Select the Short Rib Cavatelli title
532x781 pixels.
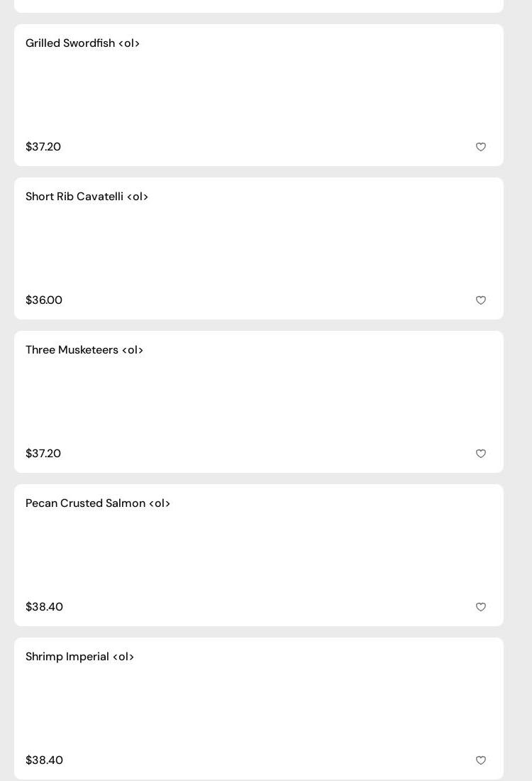point(87,197)
